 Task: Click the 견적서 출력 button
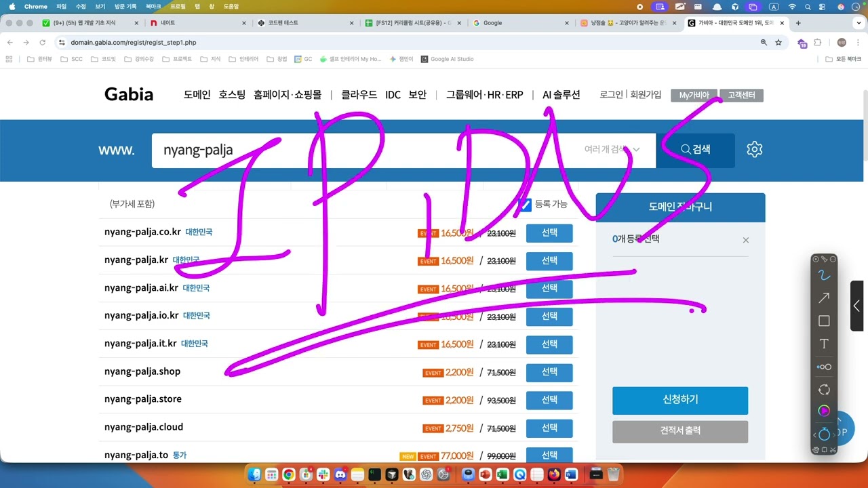(x=680, y=432)
